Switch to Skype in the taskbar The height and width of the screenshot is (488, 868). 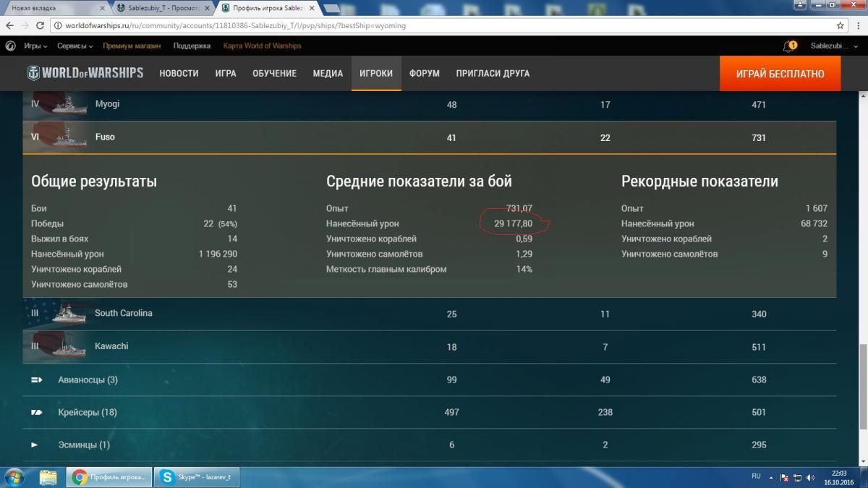(x=198, y=477)
